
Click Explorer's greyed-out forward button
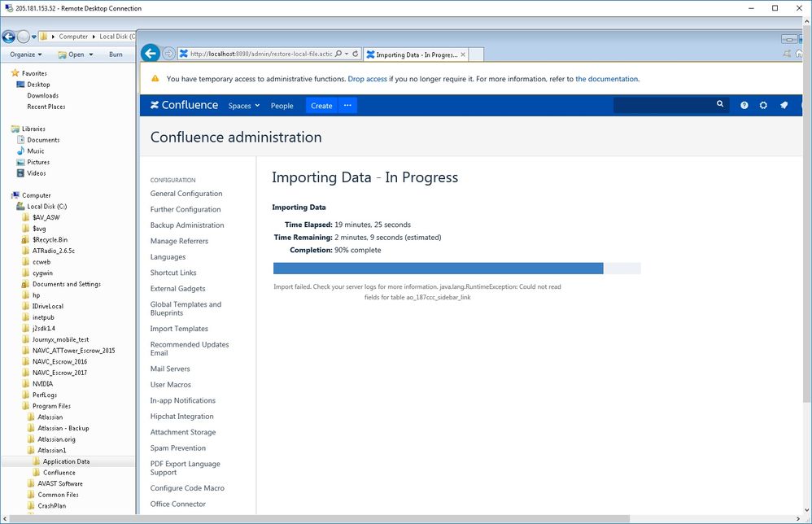point(24,37)
